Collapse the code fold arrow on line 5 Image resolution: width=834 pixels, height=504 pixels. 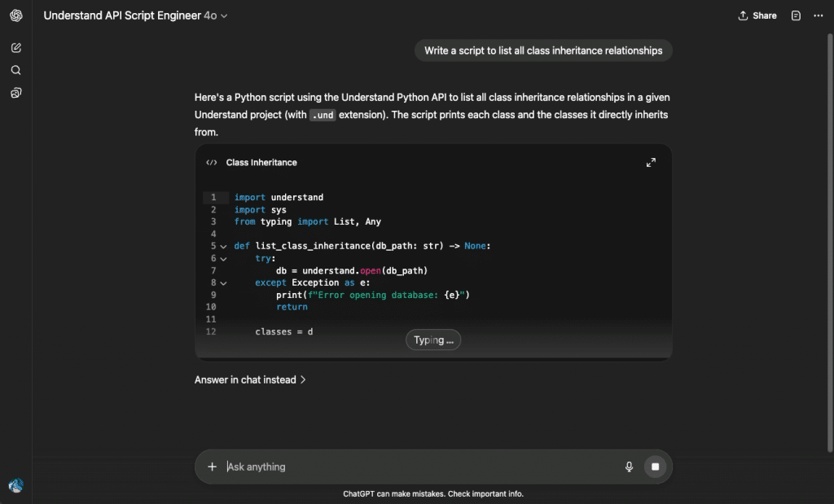223,247
